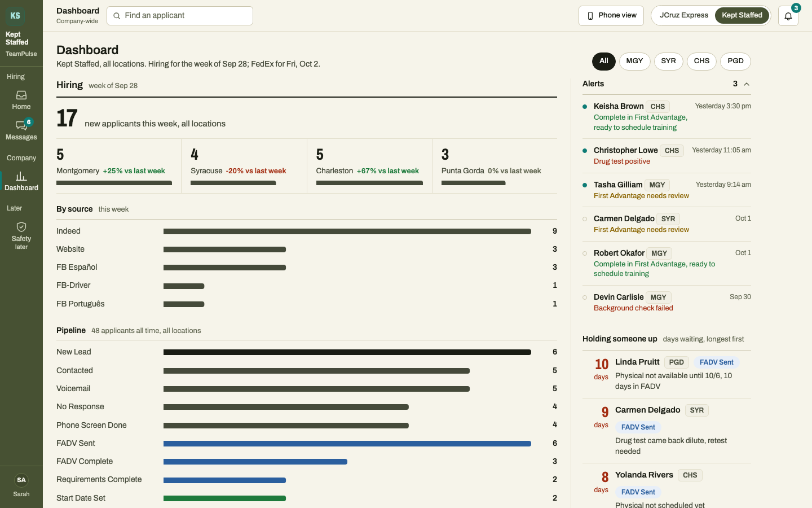Click the Syracuse applicants stat card
812x508 pixels.
(x=244, y=166)
